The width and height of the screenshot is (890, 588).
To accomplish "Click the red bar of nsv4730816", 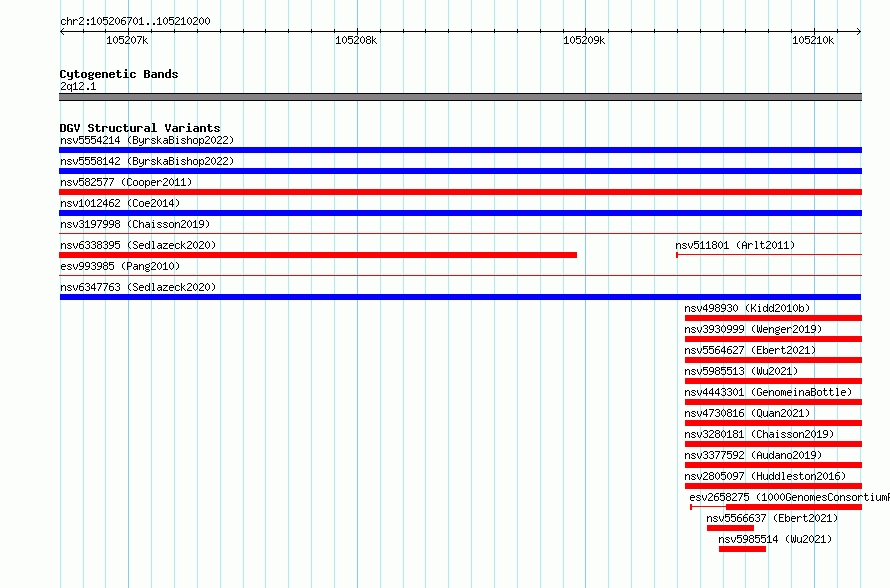I will (x=774, y=423).
